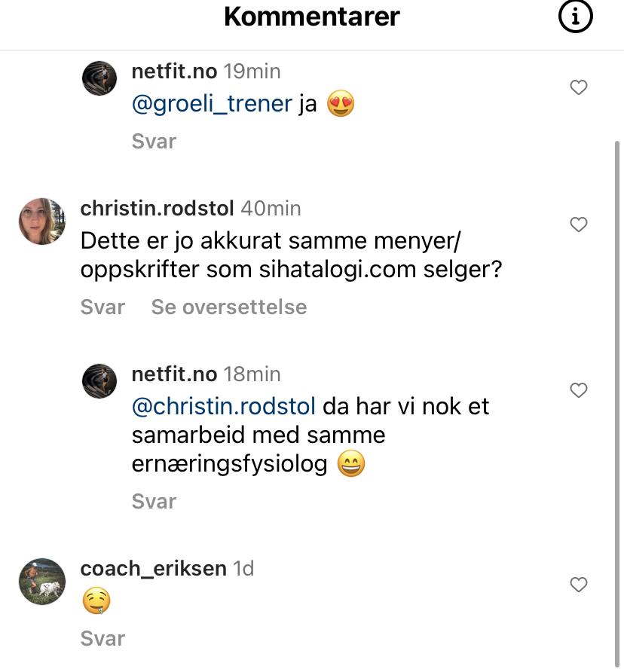Tap Svar under christin.rodstol's comment

click(102, 307)
